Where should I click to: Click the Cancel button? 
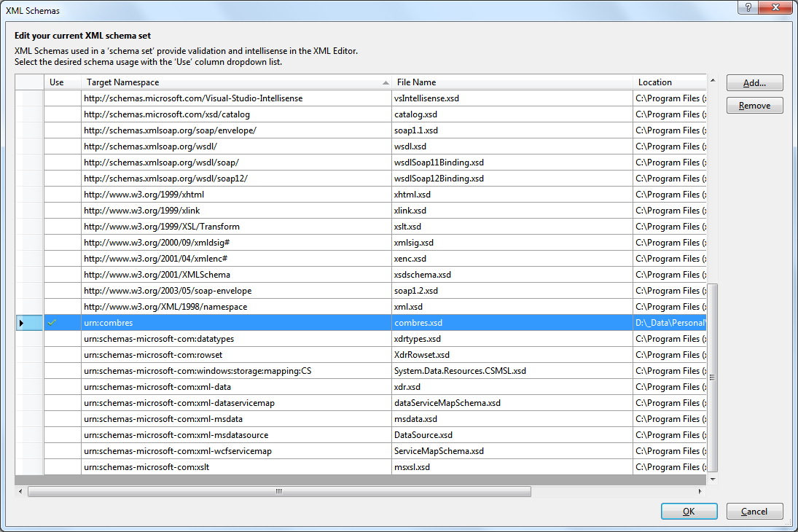[755, 511]
